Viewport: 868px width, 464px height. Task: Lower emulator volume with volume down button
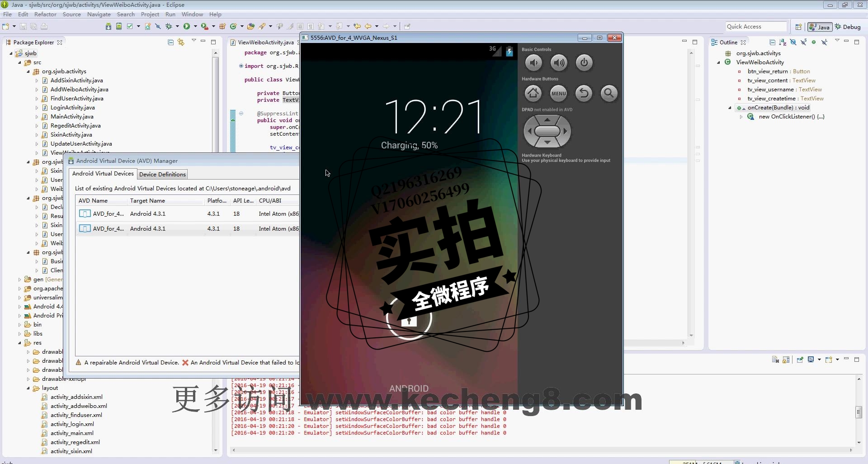(533, 63)
